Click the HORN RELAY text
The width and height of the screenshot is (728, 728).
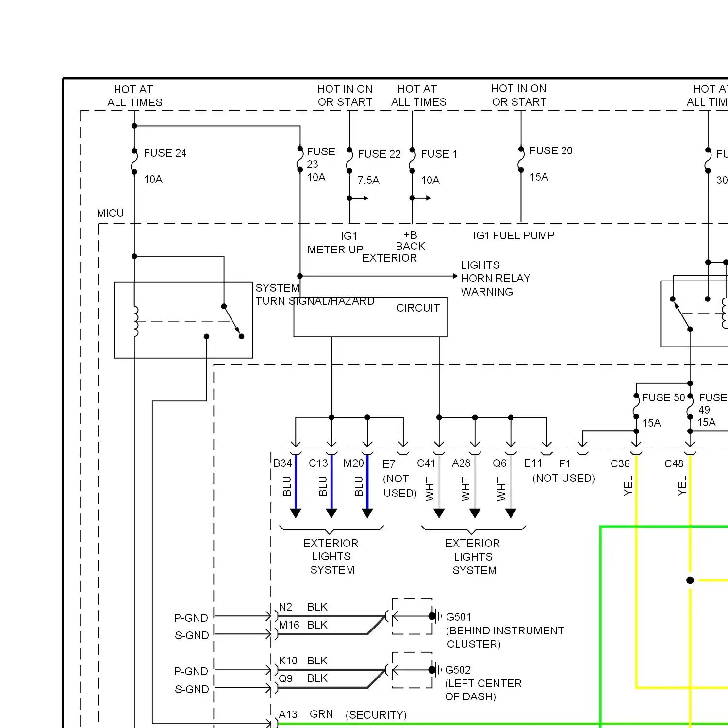(496, 278)
